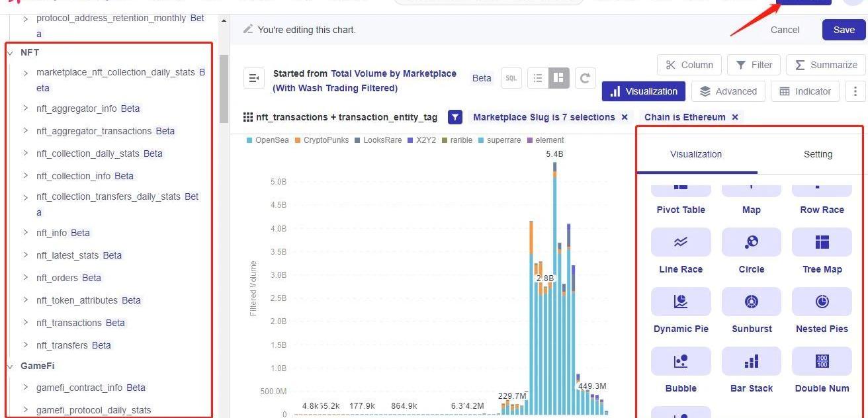Expand the nft_transactions table

[x=25, y=323]
